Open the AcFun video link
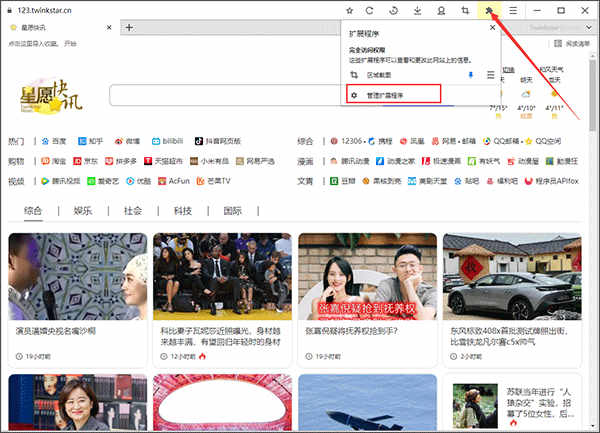Screen dimensions: 600x433 174,181
